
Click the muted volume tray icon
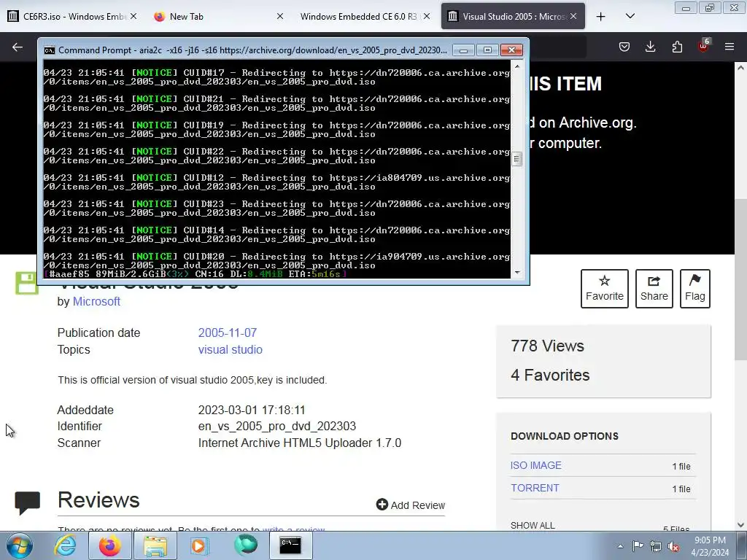pos(673,546)
